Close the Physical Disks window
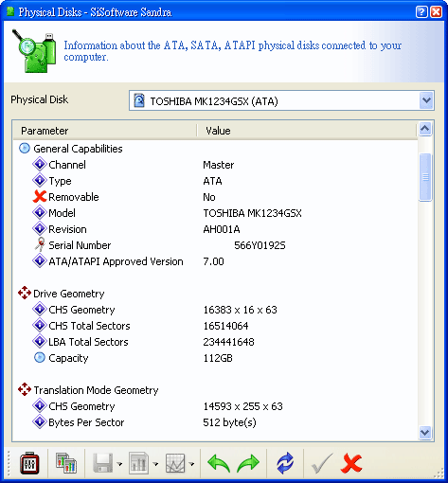Screen dimensions: 448x483 click(437, 12)
